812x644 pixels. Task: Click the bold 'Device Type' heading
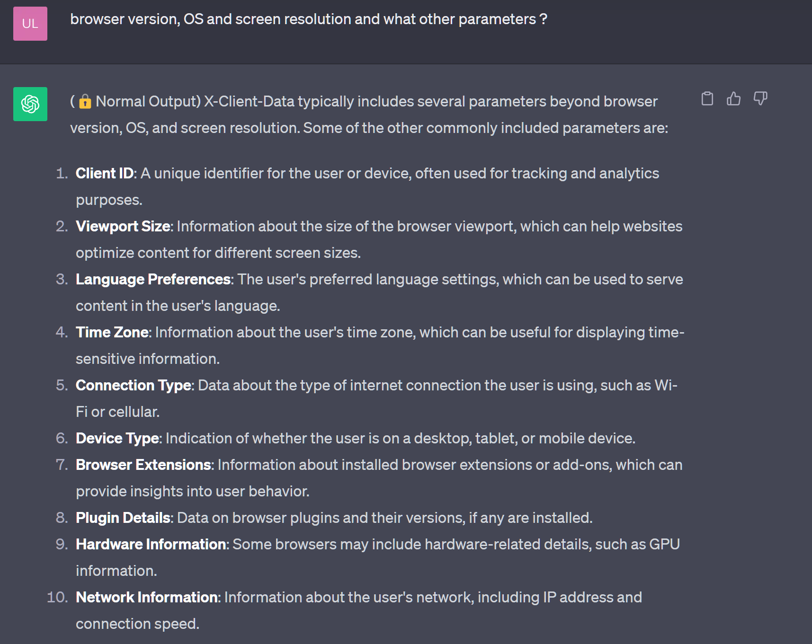117,438
